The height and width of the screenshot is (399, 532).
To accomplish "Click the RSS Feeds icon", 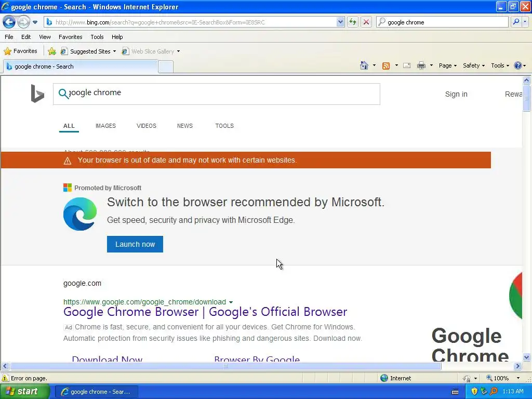I will click(x=386, y=65).
